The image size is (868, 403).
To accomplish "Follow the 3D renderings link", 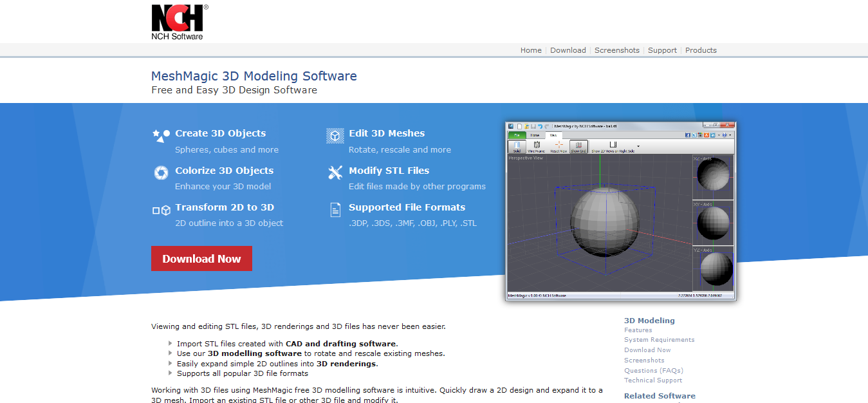I will point(346,364).
